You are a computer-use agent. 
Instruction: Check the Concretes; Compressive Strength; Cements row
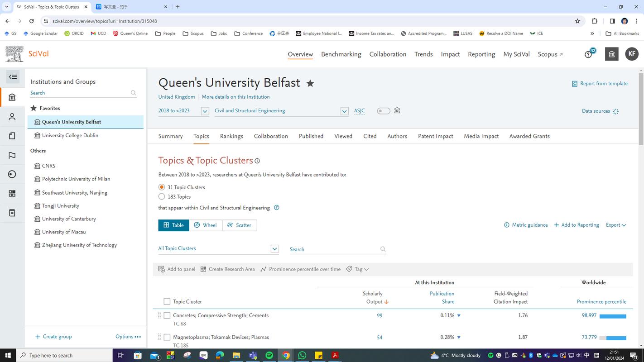click(167, 315)
